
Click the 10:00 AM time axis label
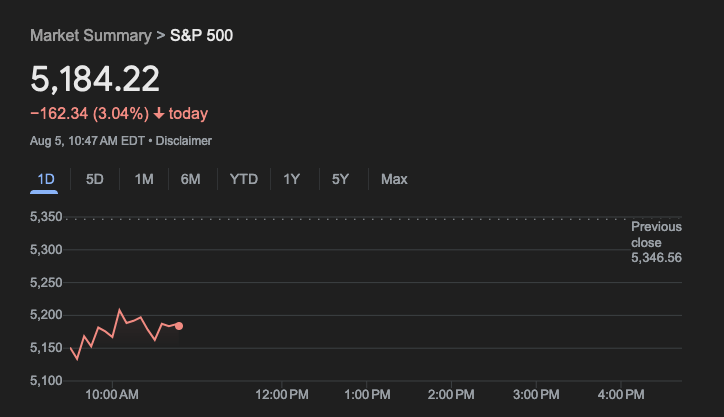tap(113, 396)
